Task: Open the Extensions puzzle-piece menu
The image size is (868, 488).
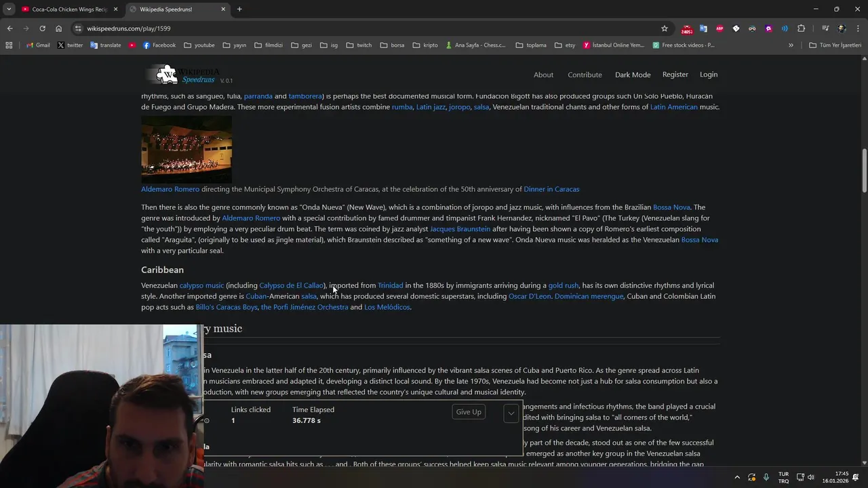Action: tap(801, 28)
